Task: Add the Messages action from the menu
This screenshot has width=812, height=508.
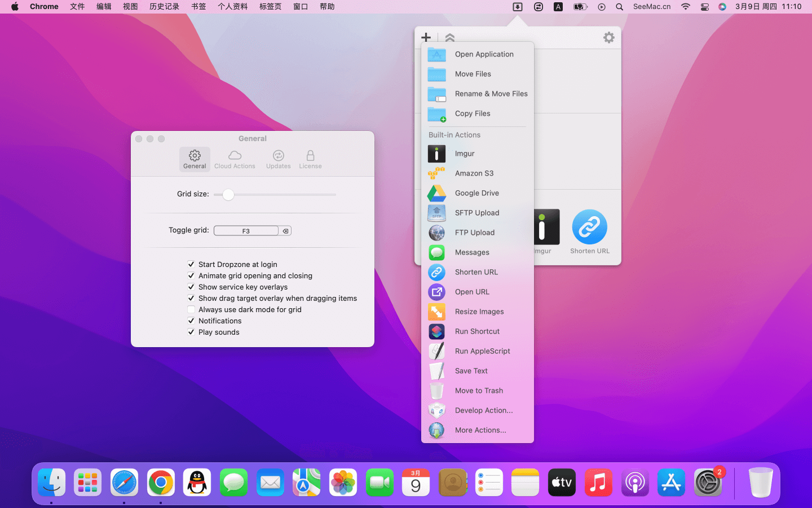Action: click(x=477, y=252)
